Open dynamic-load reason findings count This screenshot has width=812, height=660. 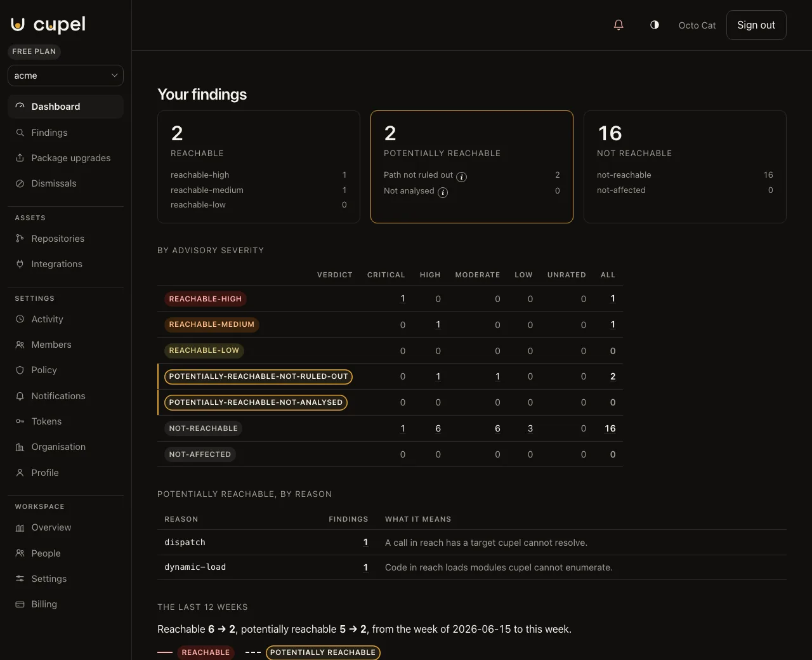[365, 567]
